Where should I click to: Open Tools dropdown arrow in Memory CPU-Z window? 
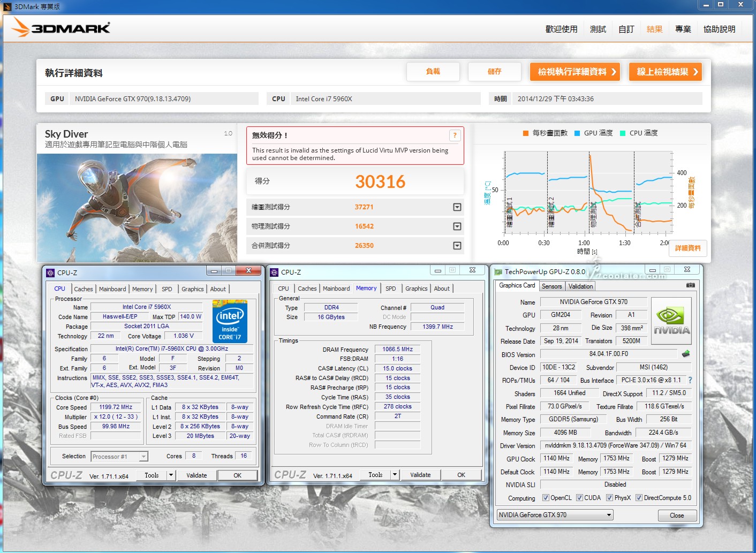click(x=395, y=474)
